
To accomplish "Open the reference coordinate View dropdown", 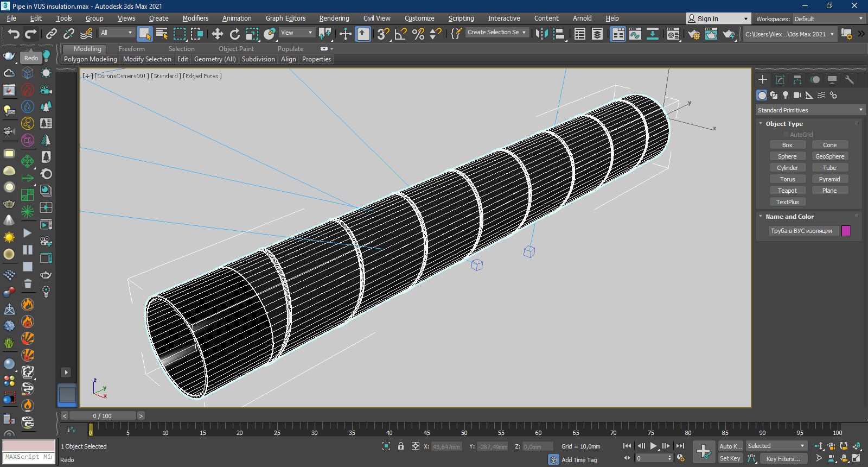I will coord(296,33).
